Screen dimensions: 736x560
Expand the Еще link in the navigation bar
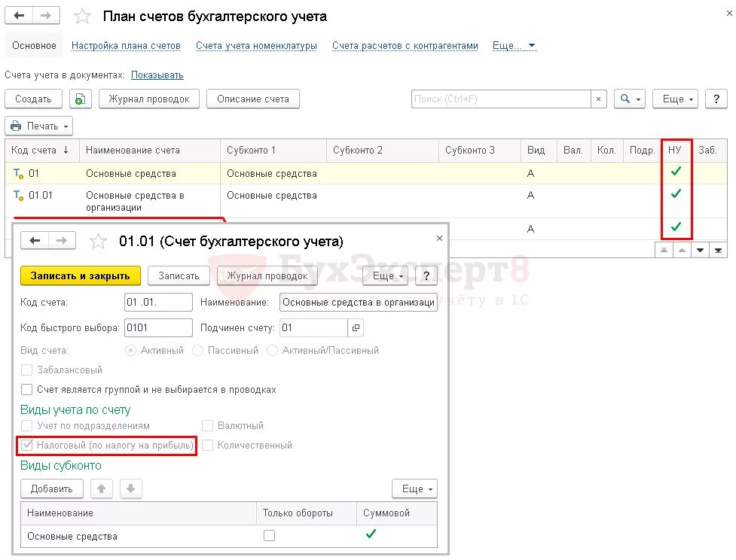pyautogui.click(x=514, y=46)
